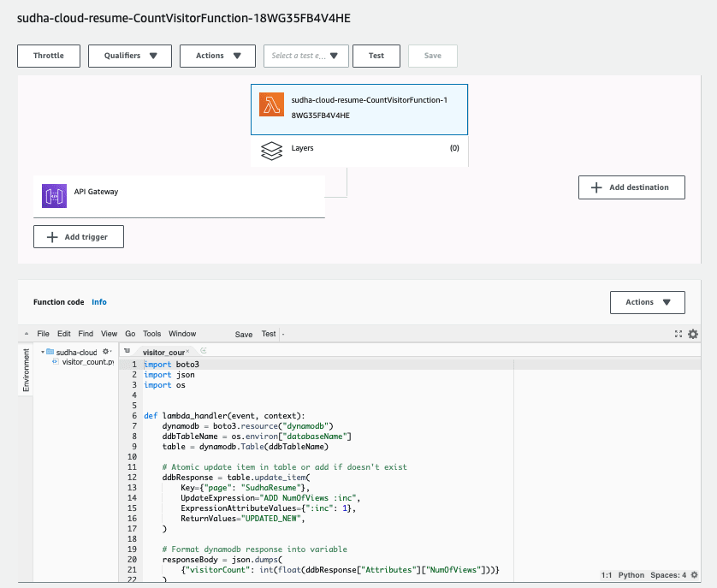
Task: Select sudha-cloud folder in file tree
Action: [x=76, y=352]
